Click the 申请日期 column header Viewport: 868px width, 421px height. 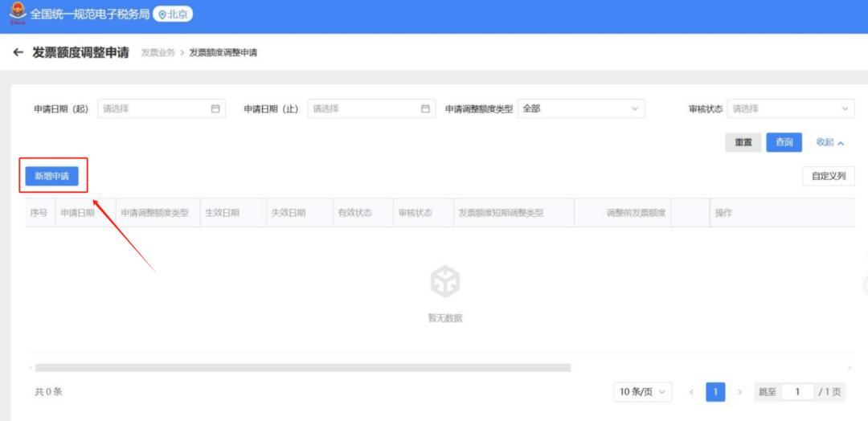click(78, 213)
